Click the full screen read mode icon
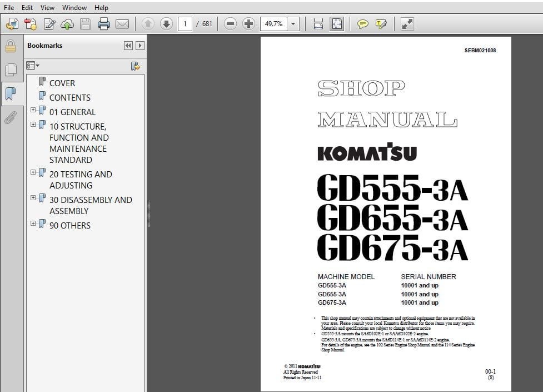The height and width of the screenshot is (392, 543). (407, 24)
